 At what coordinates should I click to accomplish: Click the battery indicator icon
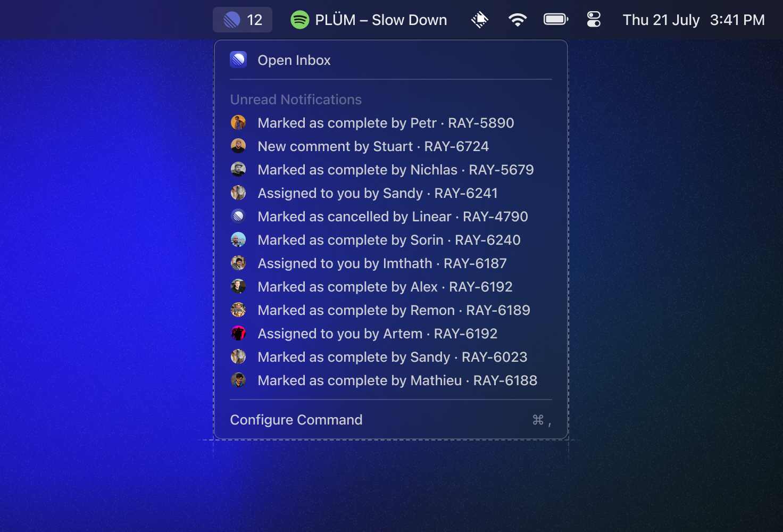555,19
